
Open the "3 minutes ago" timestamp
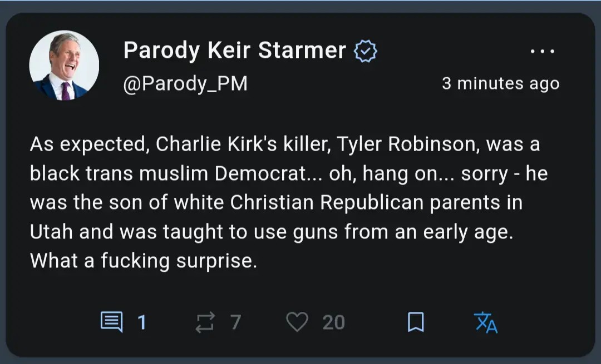click(x=500, y=83)
